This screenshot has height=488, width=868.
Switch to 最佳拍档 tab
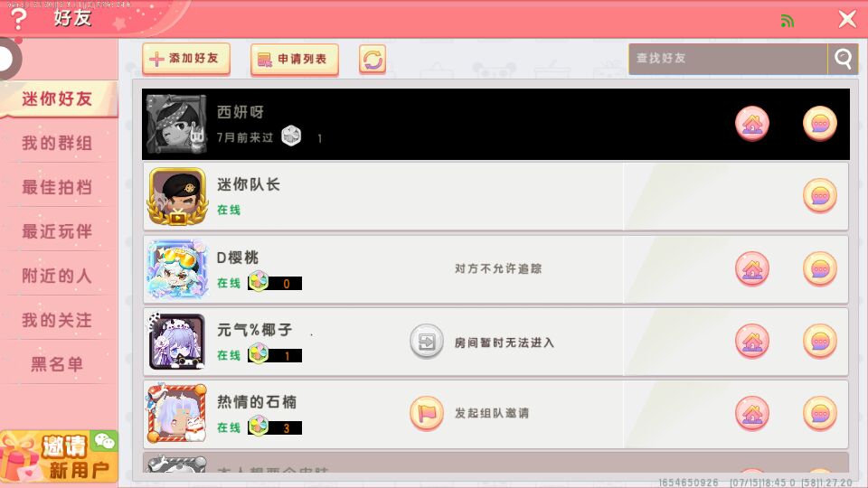pos(58,187)
